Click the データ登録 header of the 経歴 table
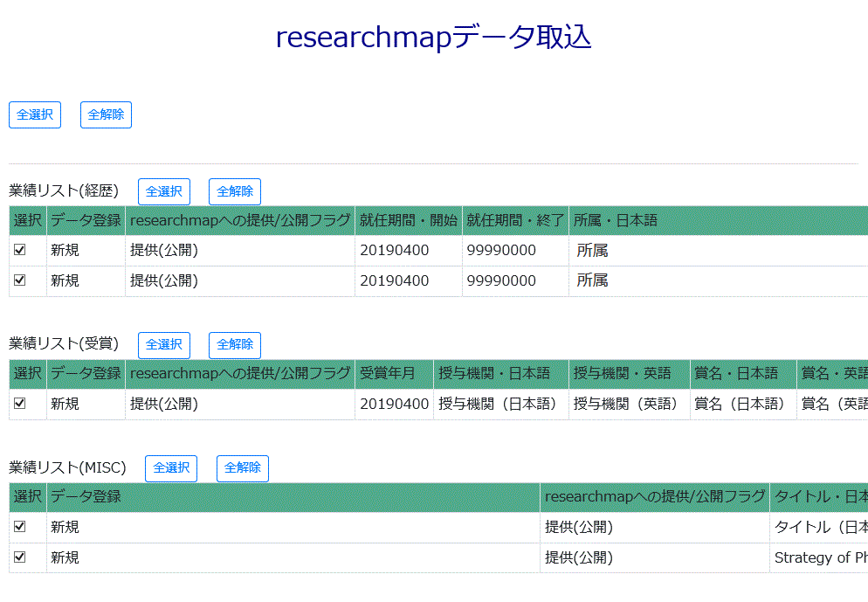This screenshot has height=602, width=868. coord(86,220)
